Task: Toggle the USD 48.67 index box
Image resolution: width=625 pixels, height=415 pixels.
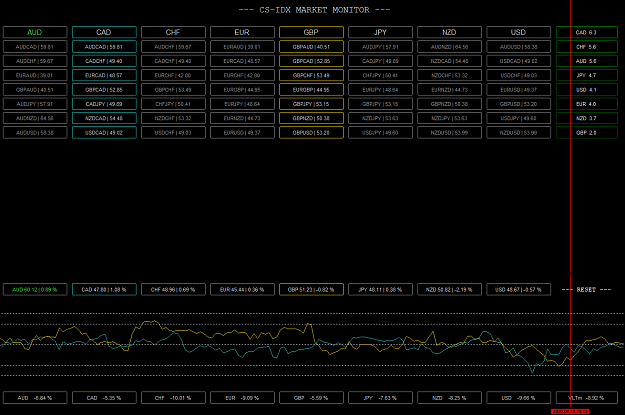Action: point(519,289)
